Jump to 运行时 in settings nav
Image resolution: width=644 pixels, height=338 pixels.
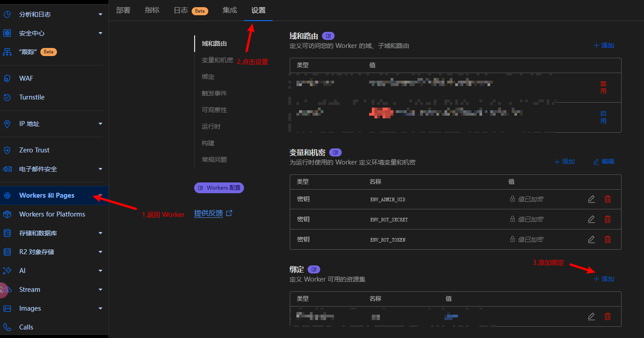click(211, 126)
